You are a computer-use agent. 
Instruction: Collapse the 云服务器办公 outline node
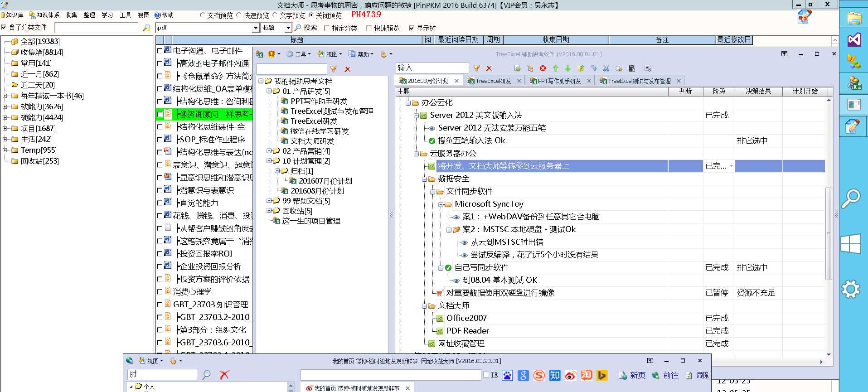(x=416, y=154)
